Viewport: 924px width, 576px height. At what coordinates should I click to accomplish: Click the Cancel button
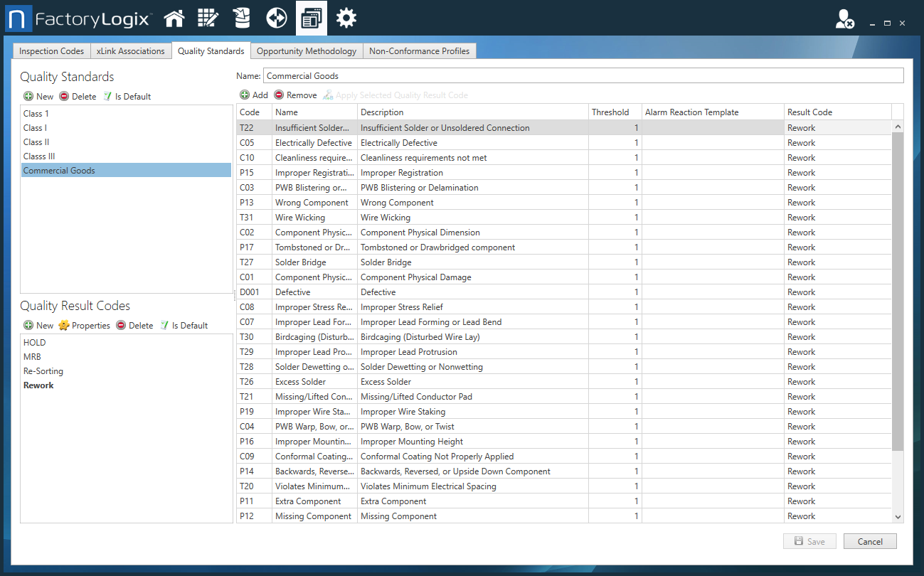coord(869,542)
